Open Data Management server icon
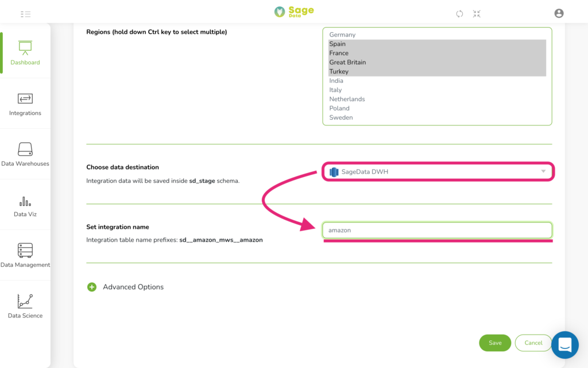Screen dimensions: 588x368 [x=25, y=250]
